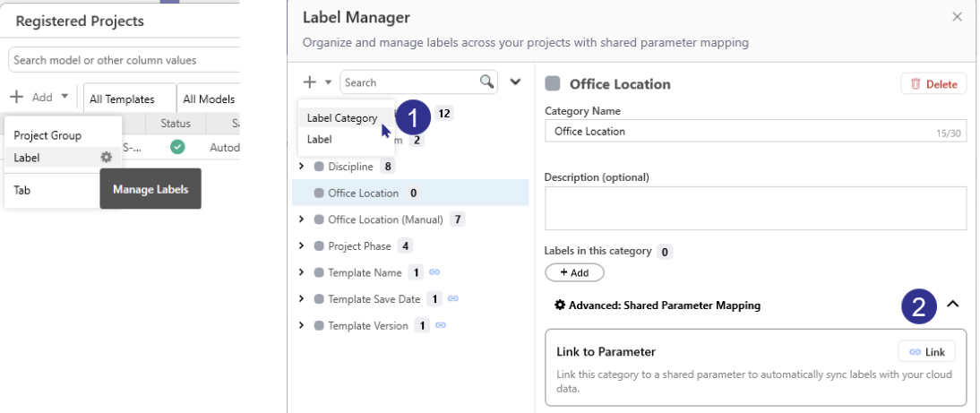
Task: Click the Labels in this category count badge
Action: click(665, 252)
